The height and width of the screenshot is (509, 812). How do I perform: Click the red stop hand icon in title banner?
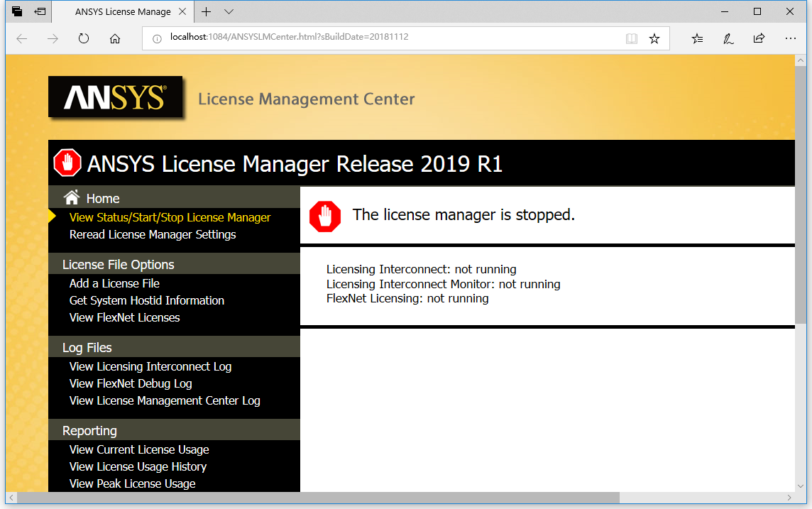pos(67,163)
